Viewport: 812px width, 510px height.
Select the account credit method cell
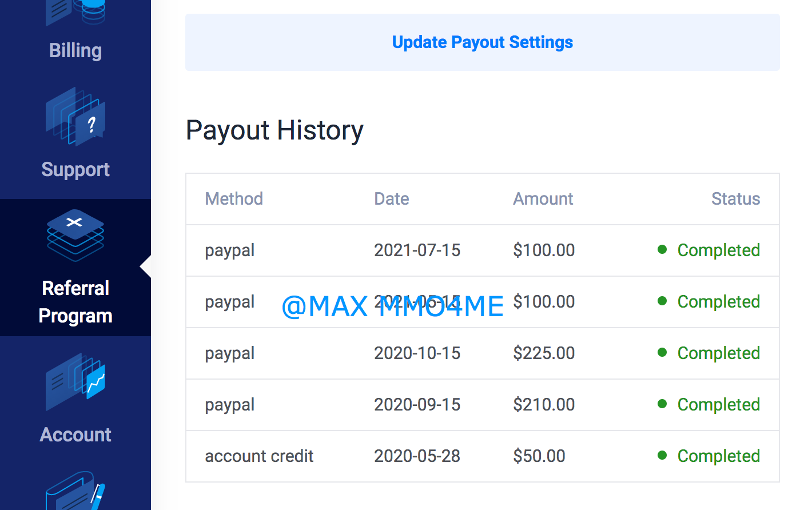[x=259, y=456]
